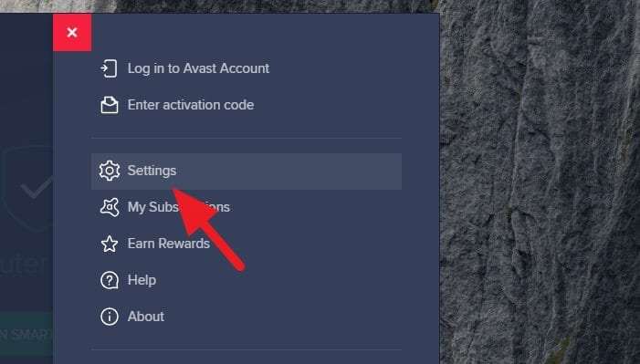Click the rocky desktop wallpaper

(x=540, y=182)
